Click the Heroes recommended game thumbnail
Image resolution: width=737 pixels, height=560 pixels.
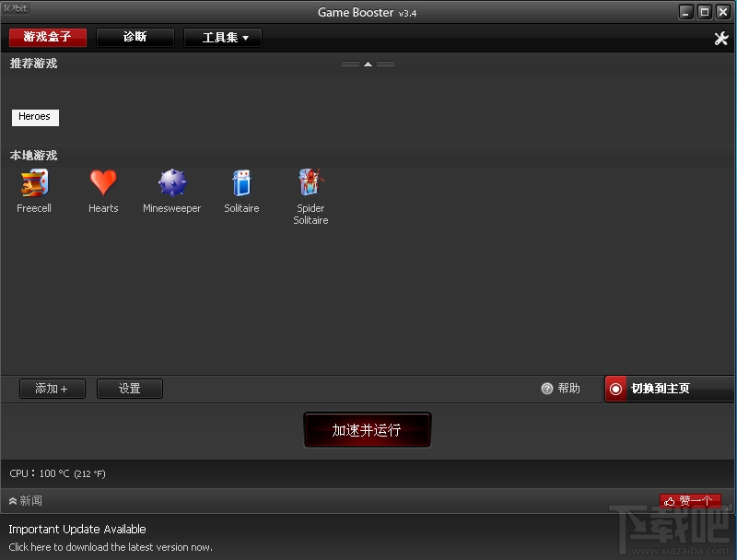coord(35,118)
